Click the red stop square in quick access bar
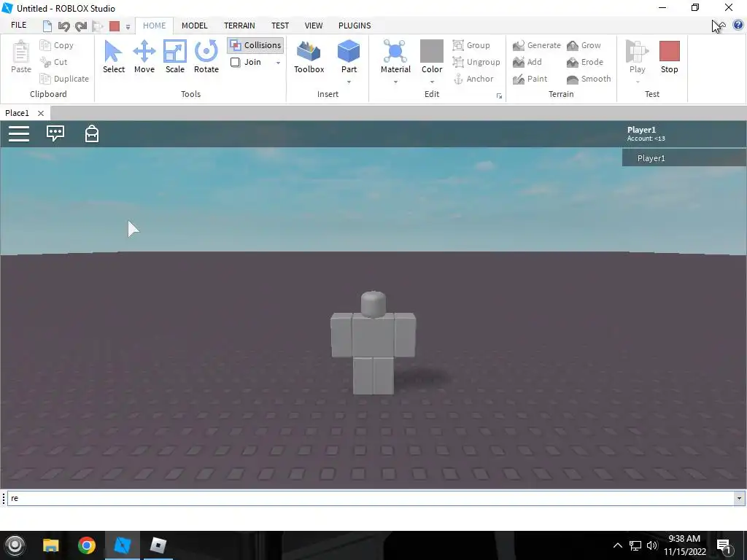 [x=115, y=26]
